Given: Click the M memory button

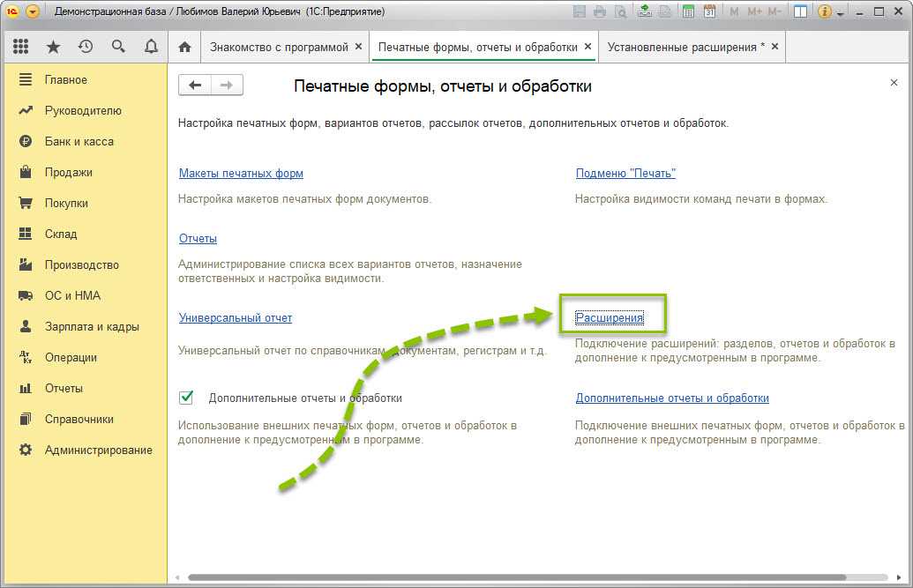Looking at the screenshot, I should coord(734,11).
